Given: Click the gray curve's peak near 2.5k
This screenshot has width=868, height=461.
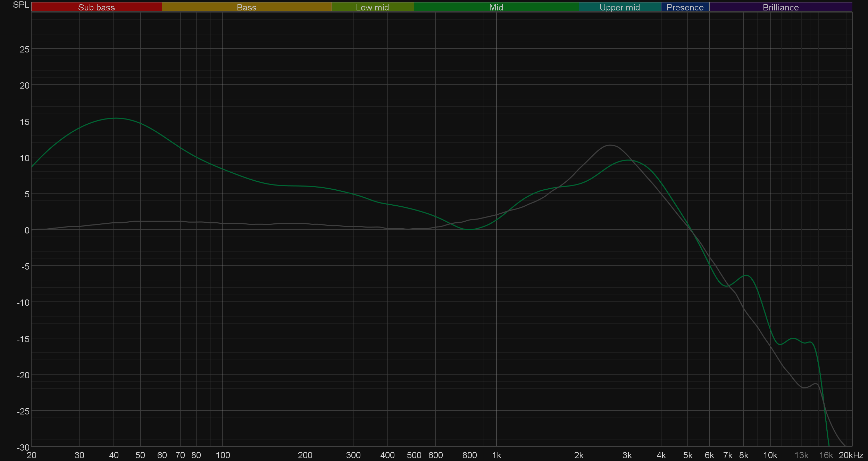Looking at the screenshot, I should [610, 145].
